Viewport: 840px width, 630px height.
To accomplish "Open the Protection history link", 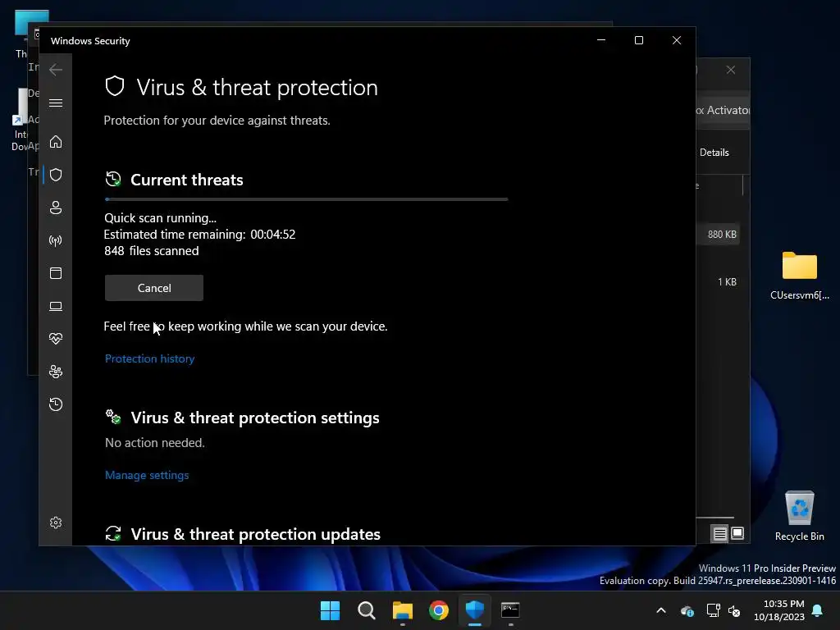I will (x=149, y=359).
